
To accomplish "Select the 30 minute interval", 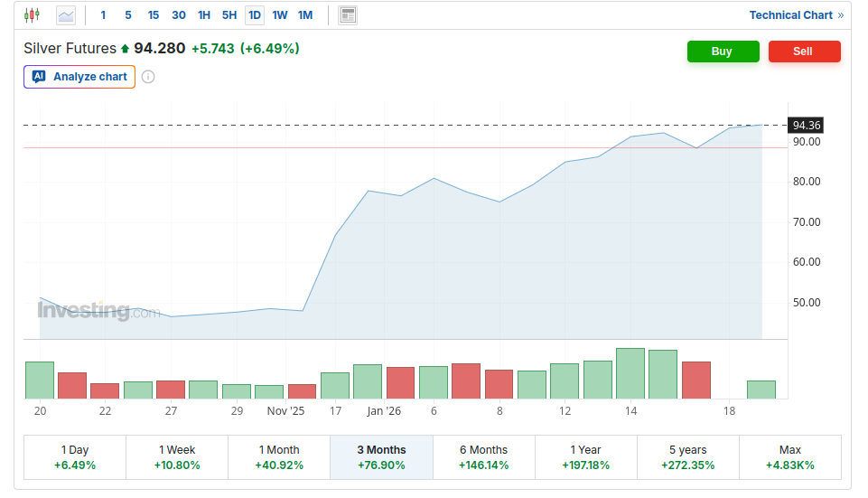I will point(179,15).
